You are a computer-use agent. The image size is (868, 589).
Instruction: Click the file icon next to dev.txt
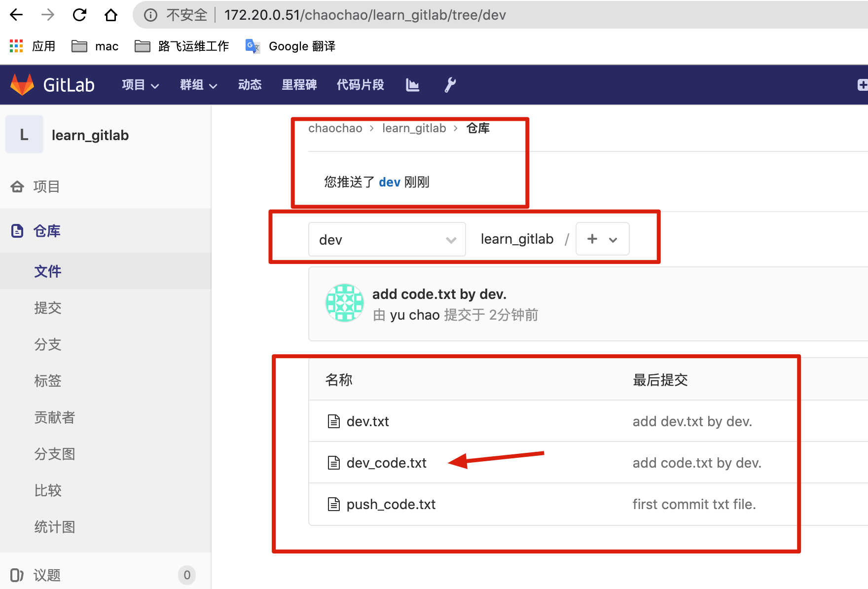tap(334, 421)
